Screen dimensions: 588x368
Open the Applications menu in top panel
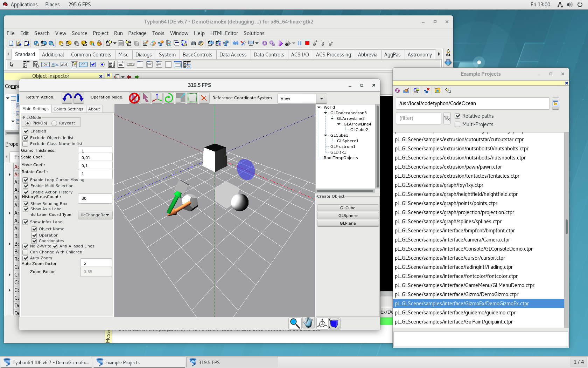(x=24, y=5)
